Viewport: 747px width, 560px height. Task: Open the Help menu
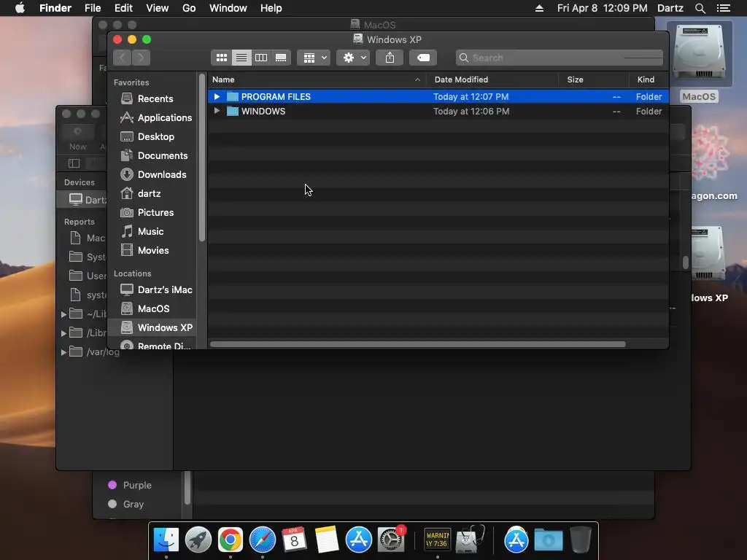[x=271, y=8]
